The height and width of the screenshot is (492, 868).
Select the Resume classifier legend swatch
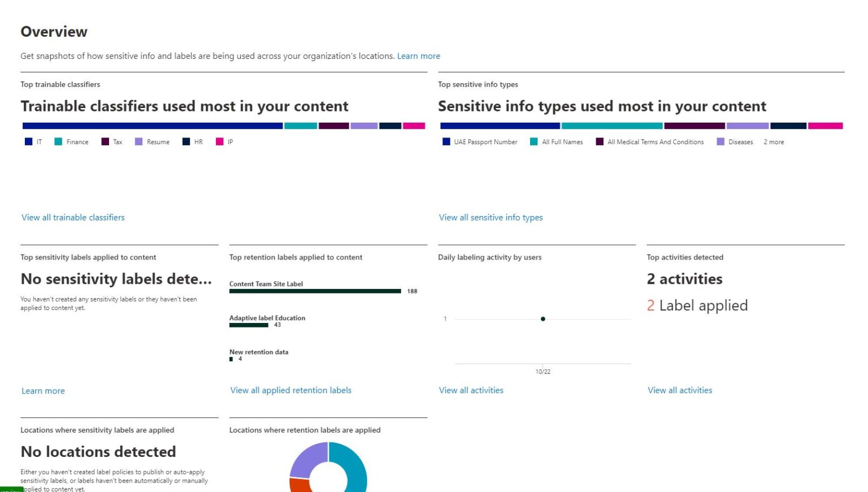138,141
